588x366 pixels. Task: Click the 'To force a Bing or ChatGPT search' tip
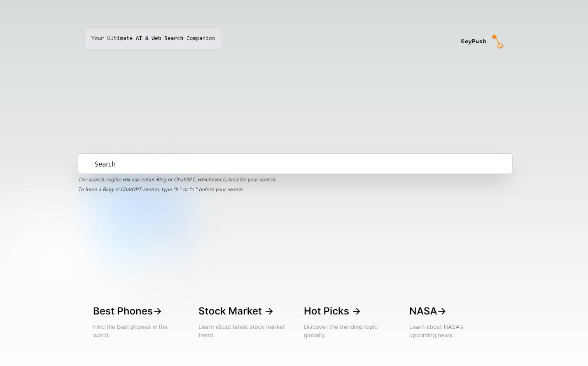[160, 190]
